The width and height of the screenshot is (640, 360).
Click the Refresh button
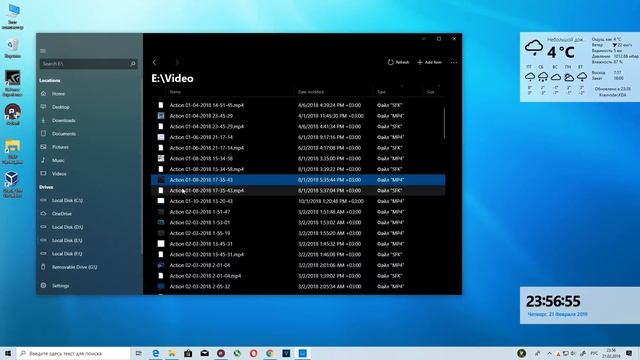[x=398, y=62]
